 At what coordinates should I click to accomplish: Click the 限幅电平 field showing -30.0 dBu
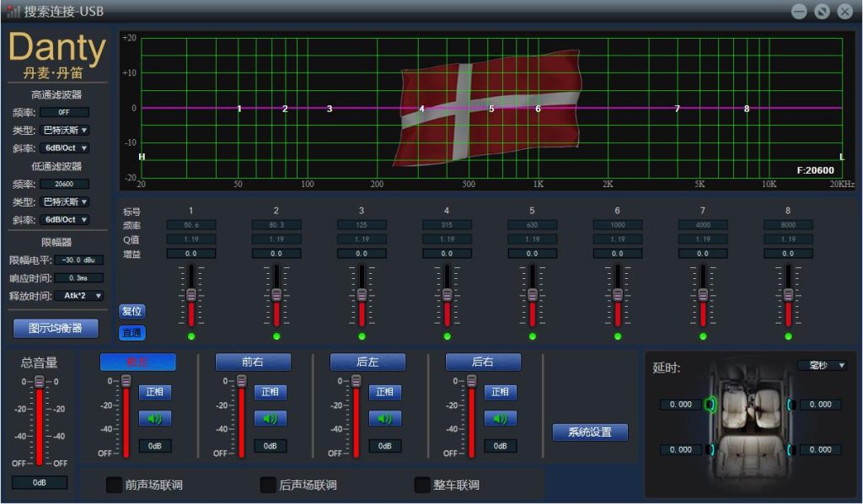click(x=79, y=260)
